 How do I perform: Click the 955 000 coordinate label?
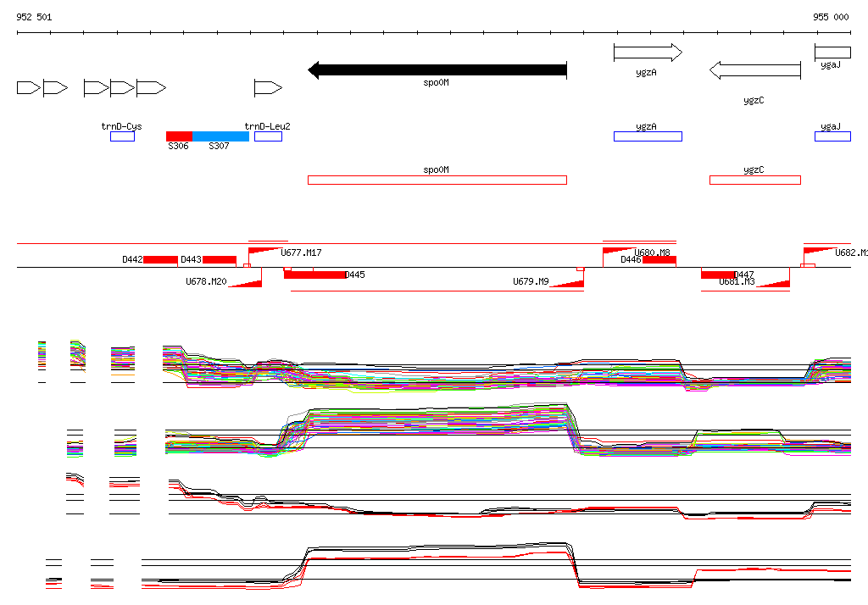(x=831, y=17)
